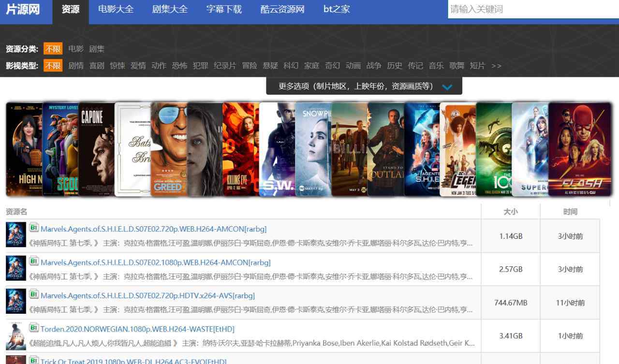Choose the 恐怖 genre filter
Viewport: 619px width, 364px height.
pos(179,65)
